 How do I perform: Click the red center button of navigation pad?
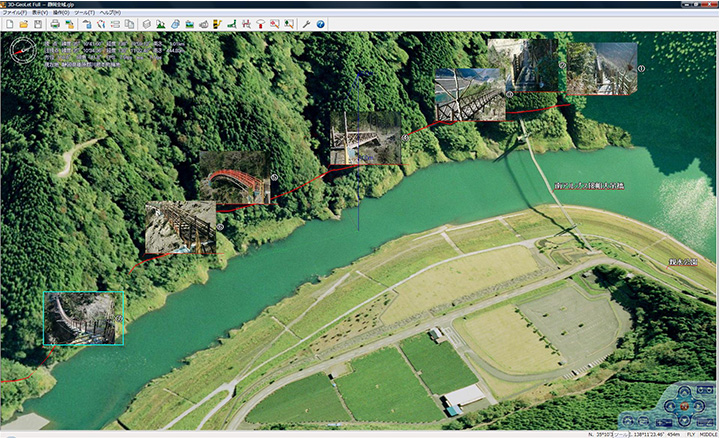point(685,406)
